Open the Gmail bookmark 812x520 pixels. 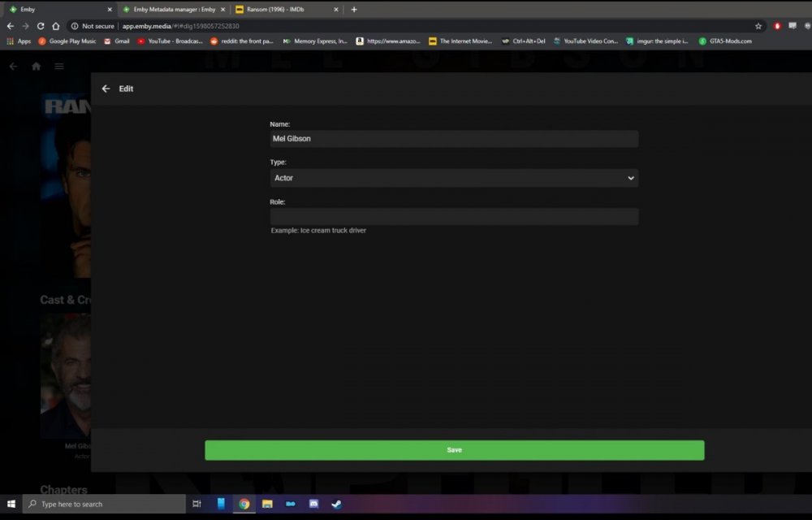[117, 41]
